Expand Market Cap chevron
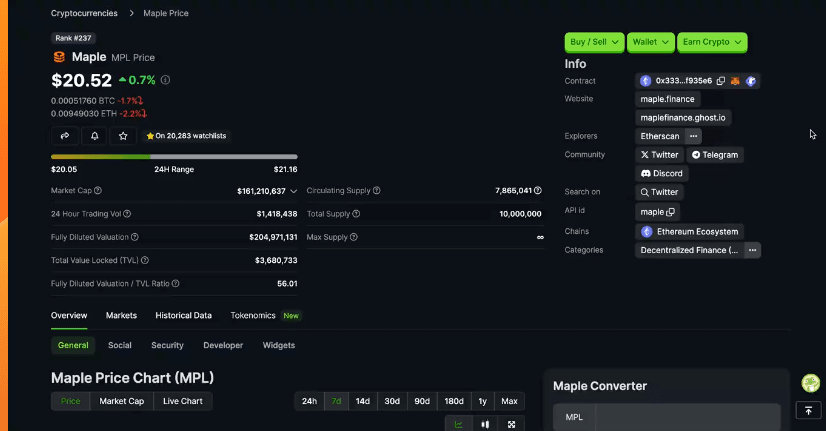The image size is (826, 431). (x=293, y=191)
